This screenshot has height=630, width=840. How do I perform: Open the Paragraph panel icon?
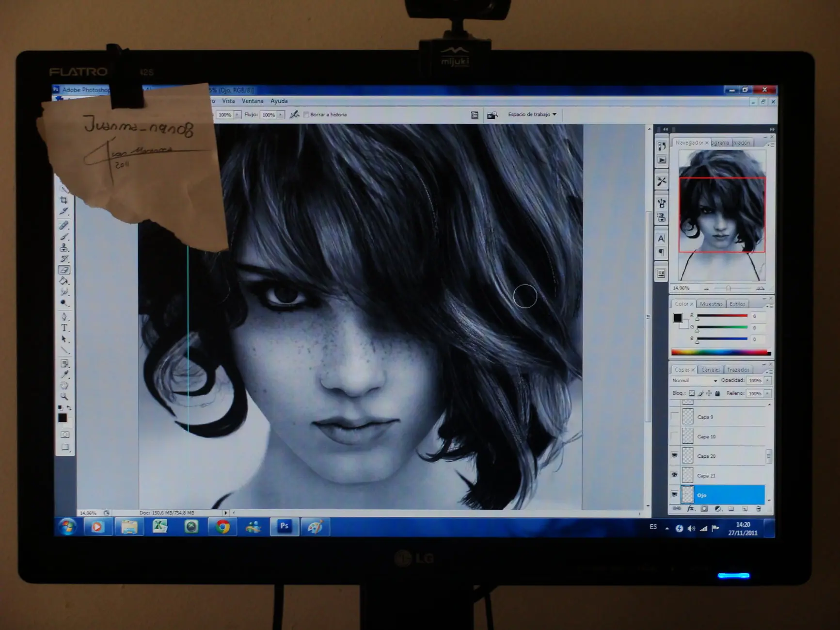point(661,252)
